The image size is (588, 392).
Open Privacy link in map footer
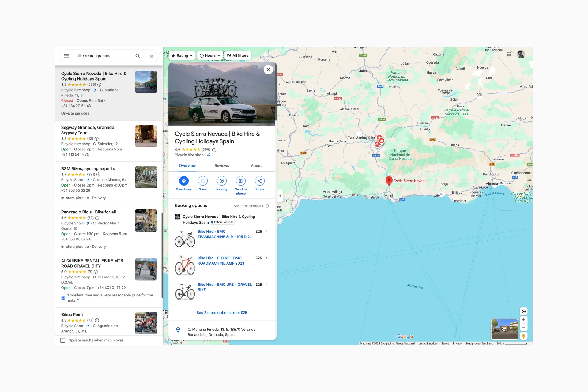[457, 344]
